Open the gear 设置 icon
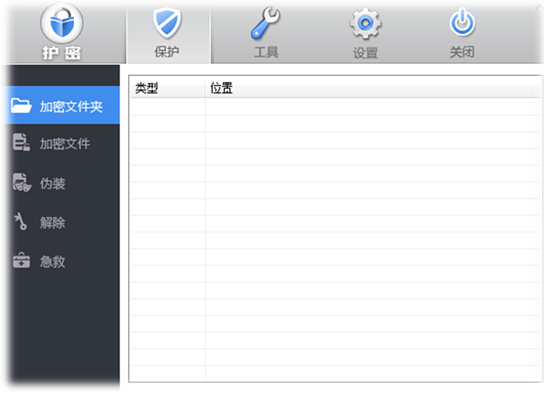The height and width of the screenshot is (401, 544). click(x=365, y=24)
